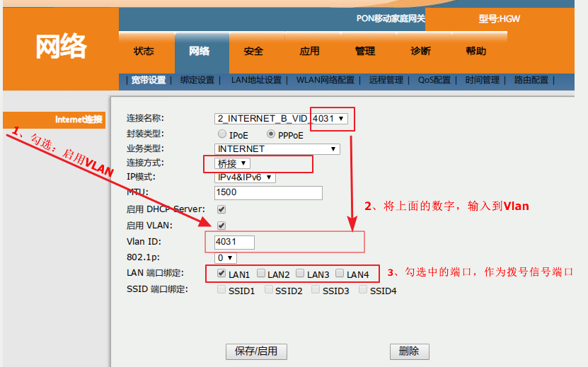Open the IP模式 IPv4&IPv6 dropdown
Viewport: 588px width, 367px height.
245,177
